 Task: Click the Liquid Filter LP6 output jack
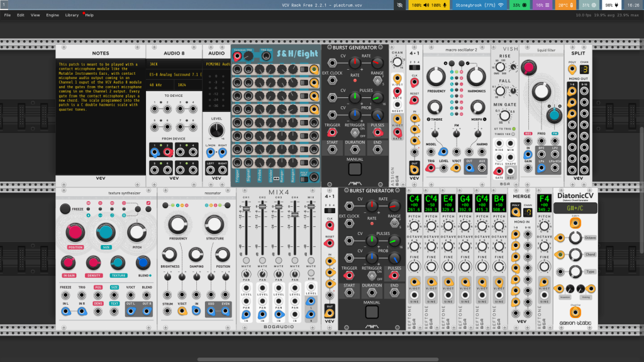(x=541, y=168)
